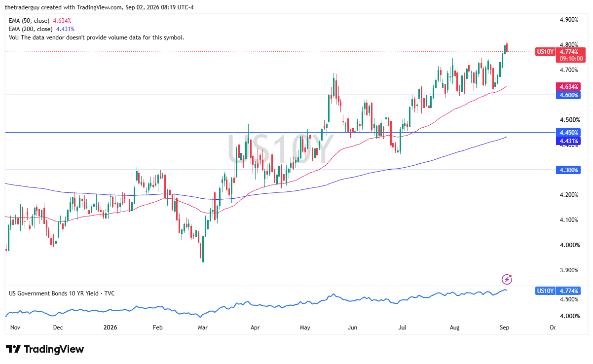
Task: Click the Aug label on time axis
Action: pyautogui.click(x=454, y=327)
